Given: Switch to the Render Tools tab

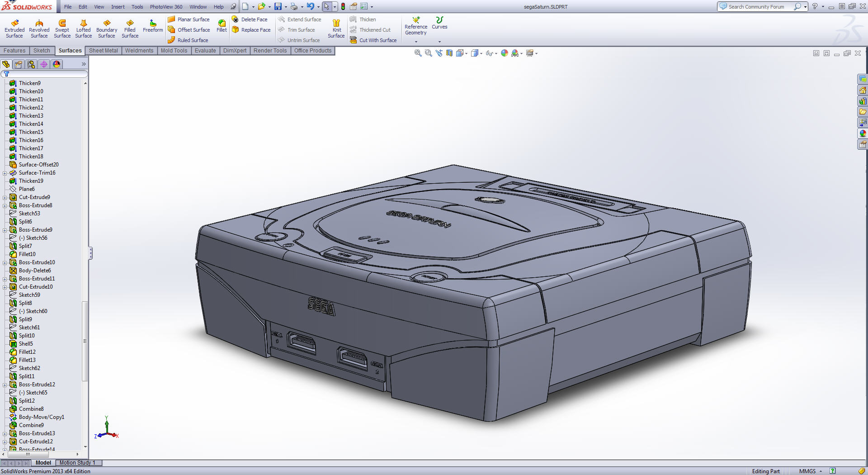Looking at the screenshot, I should click(270, 51).
